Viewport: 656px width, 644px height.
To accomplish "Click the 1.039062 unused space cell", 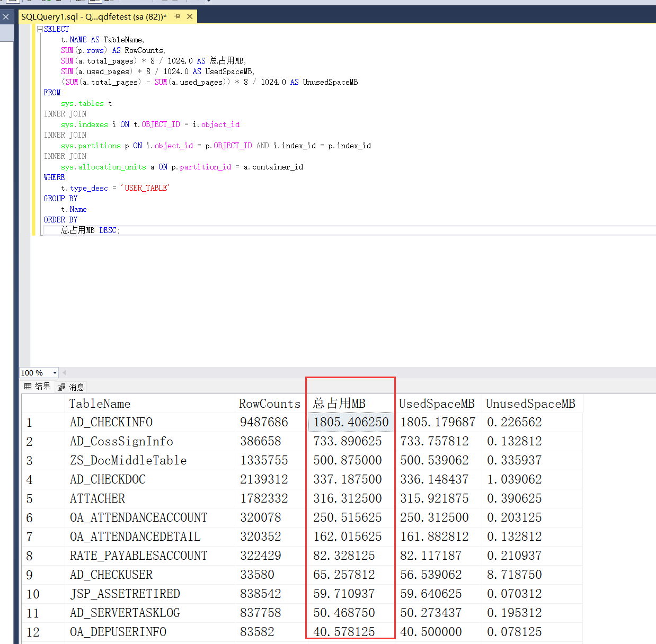I will [x=532, y=479].
